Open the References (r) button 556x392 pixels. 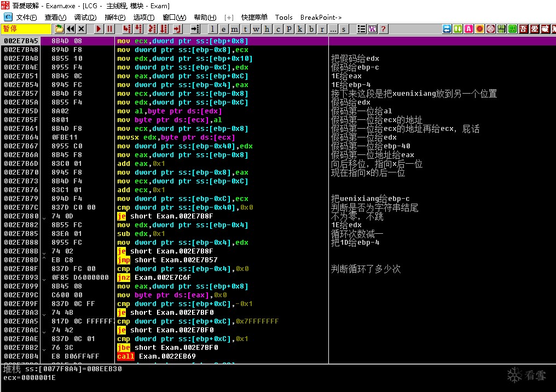322,29
